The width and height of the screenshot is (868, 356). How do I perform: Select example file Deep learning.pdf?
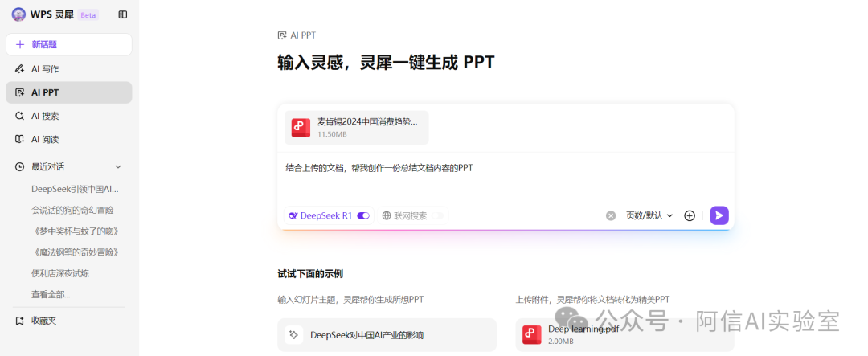click(625, 335)
